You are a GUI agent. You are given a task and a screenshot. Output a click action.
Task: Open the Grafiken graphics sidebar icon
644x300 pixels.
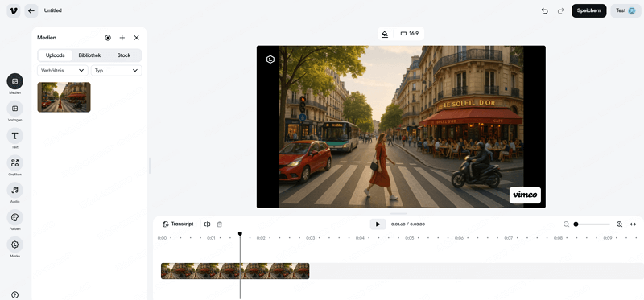(x=14, y=163)
